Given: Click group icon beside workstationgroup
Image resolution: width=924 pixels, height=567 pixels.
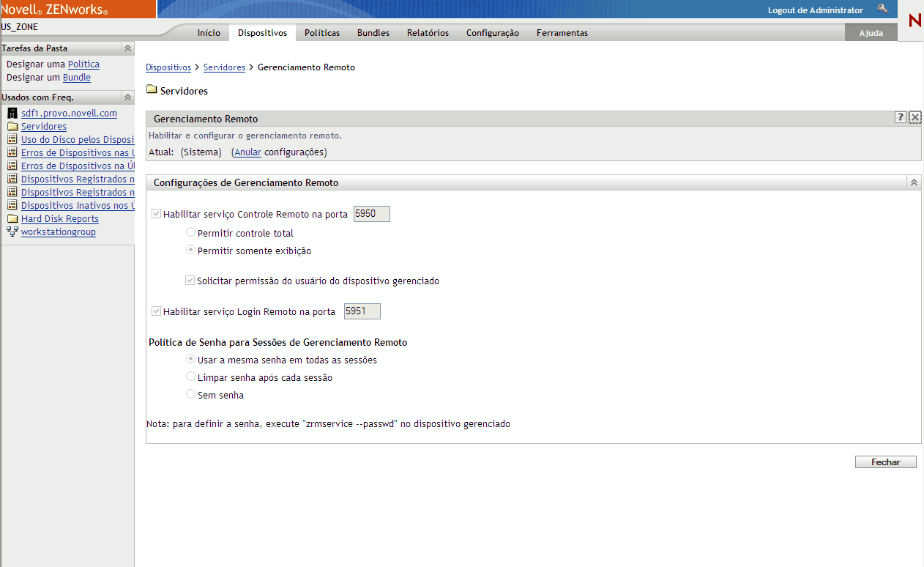Looking at the screenshot, I should [12, 232].
